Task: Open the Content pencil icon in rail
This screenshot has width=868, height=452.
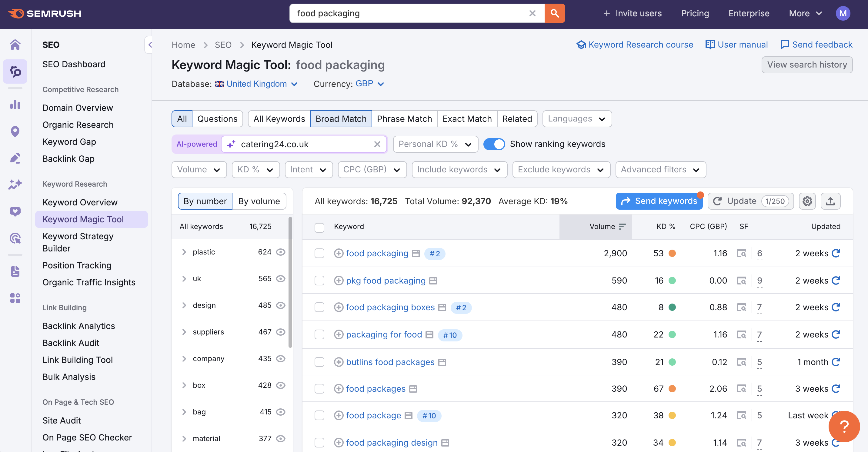Action: tap(15, 158)
